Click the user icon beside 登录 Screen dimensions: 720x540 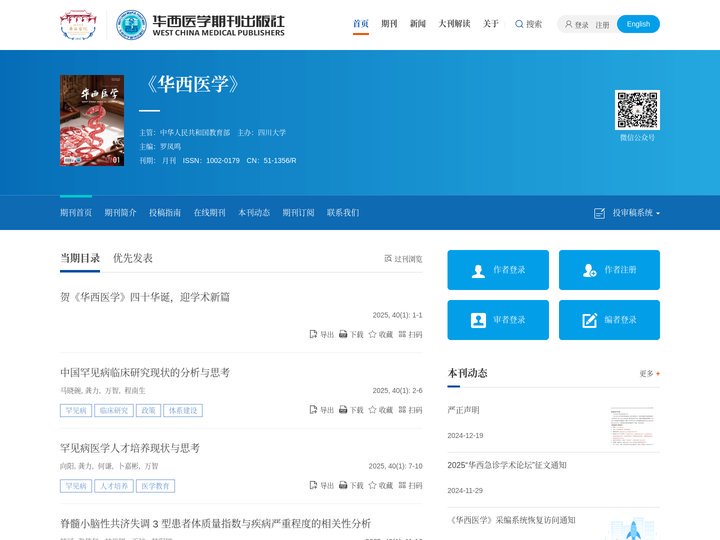click(x=568, y=24)
